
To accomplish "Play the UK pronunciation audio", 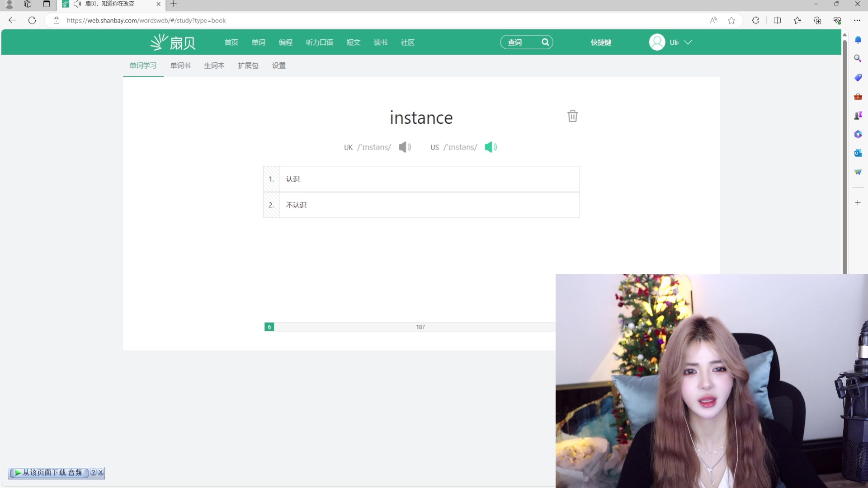I will 405,147.
